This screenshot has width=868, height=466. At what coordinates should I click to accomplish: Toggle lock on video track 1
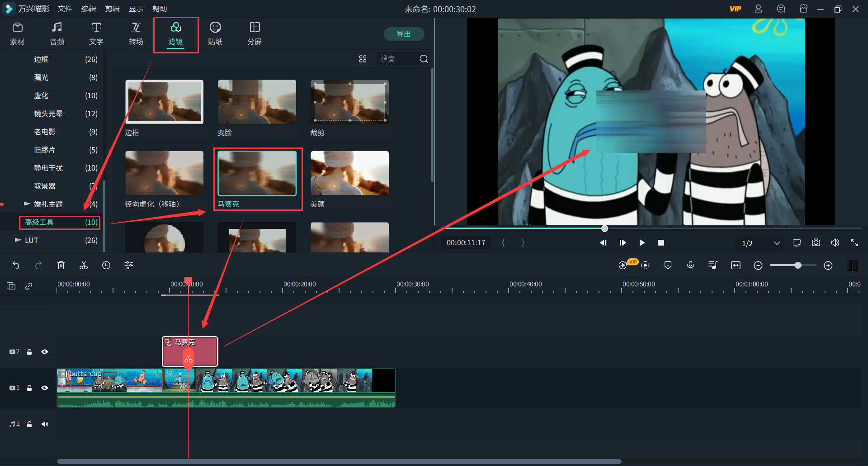click(29, 388)
